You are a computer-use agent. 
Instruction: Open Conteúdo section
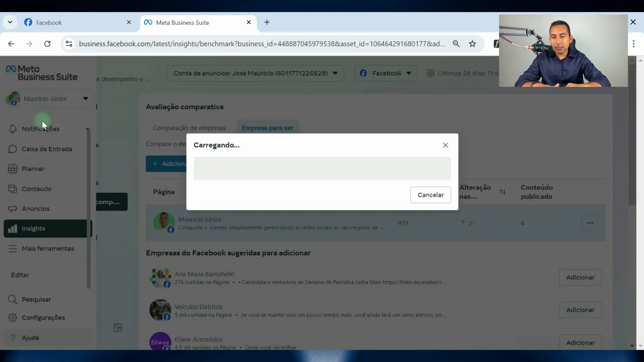point(36,189)
